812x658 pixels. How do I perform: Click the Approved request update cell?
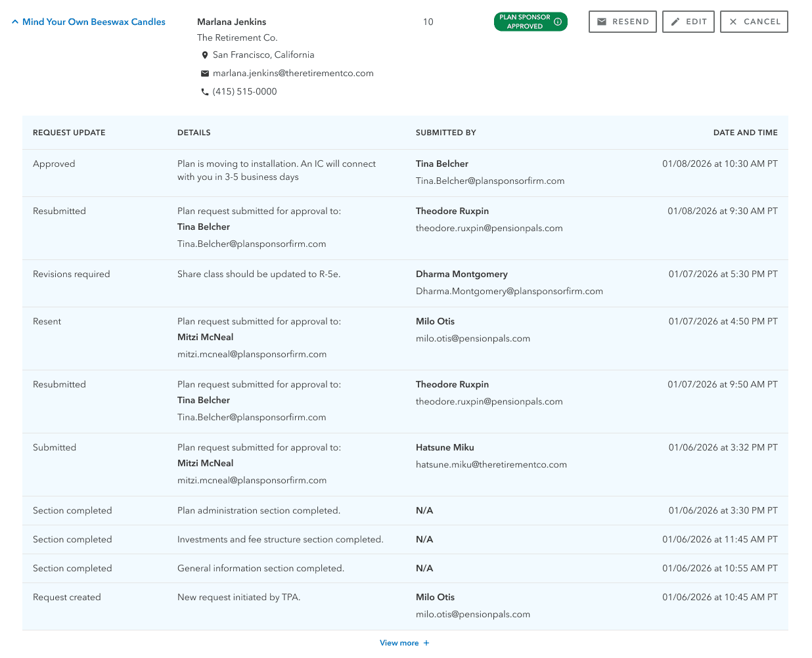click(x=54, y=164)
